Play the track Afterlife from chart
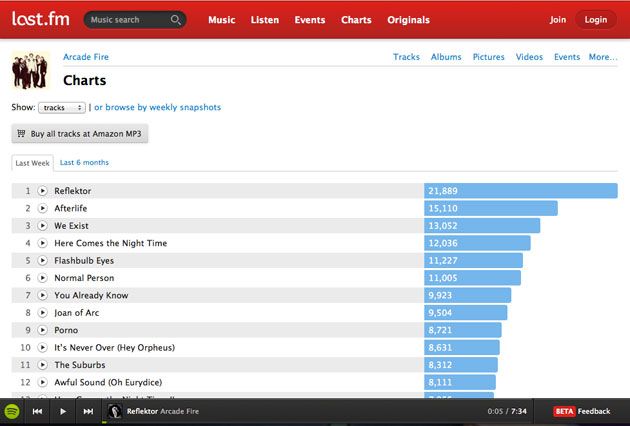 (x=43, y=208)
